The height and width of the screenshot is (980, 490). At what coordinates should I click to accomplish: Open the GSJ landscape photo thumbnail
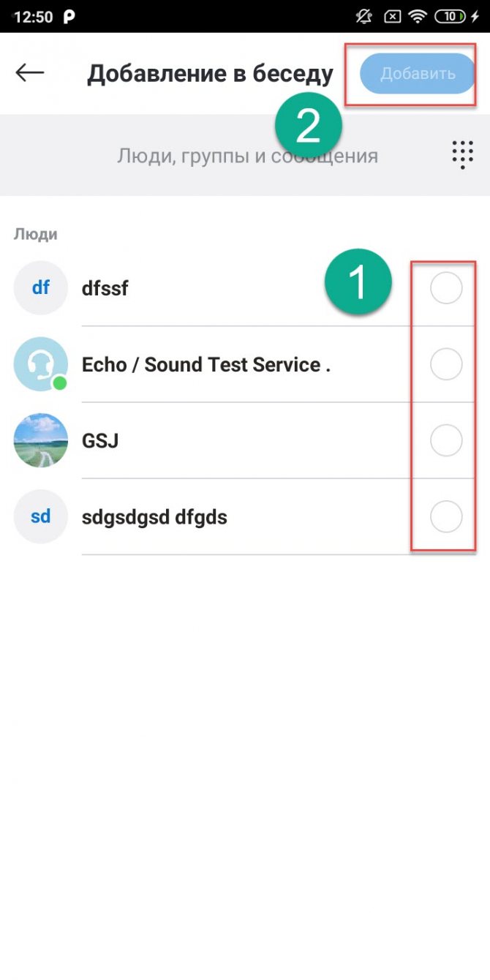[41, 440]
